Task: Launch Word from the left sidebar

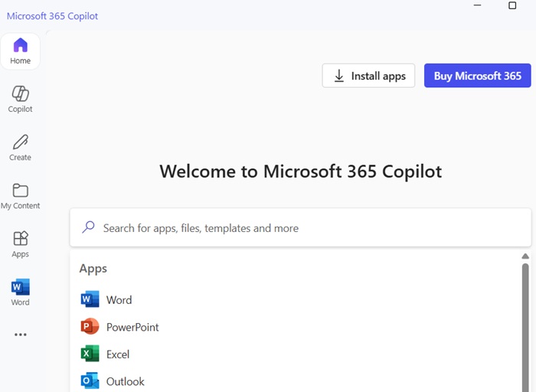Action: [20, 292]
